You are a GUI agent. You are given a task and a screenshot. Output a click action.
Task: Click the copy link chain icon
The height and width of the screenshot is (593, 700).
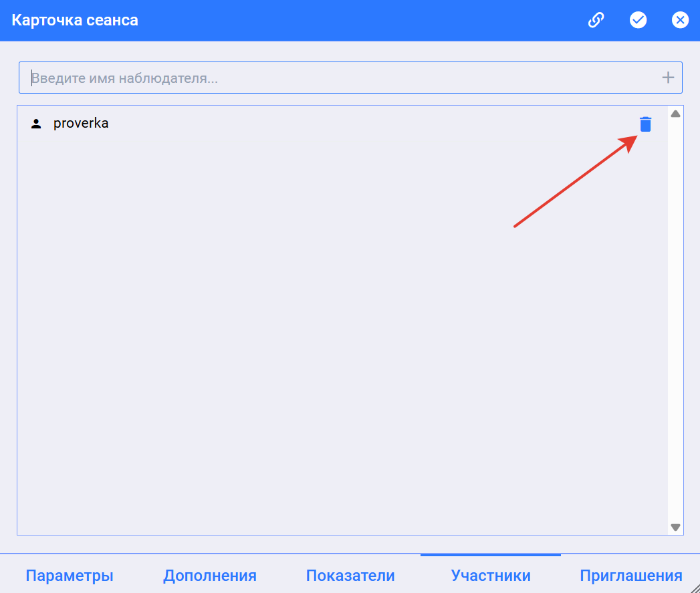(x=596, y=20)
